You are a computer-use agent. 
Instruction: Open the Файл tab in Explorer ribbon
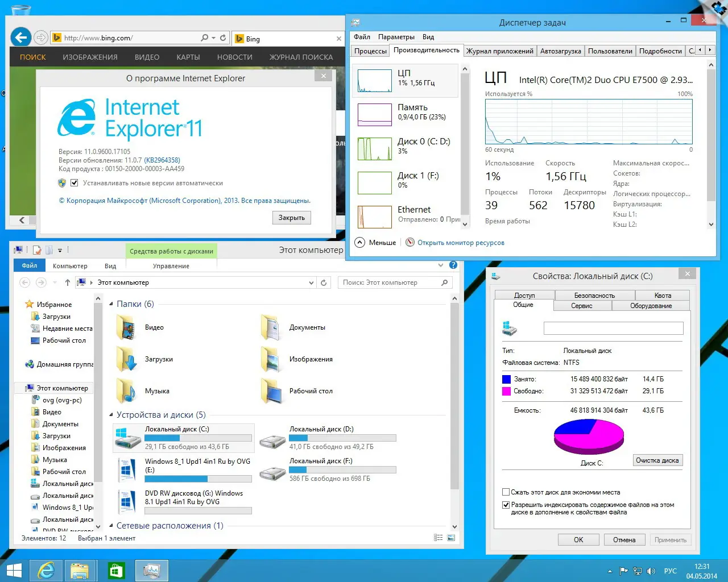click(30, 265)
